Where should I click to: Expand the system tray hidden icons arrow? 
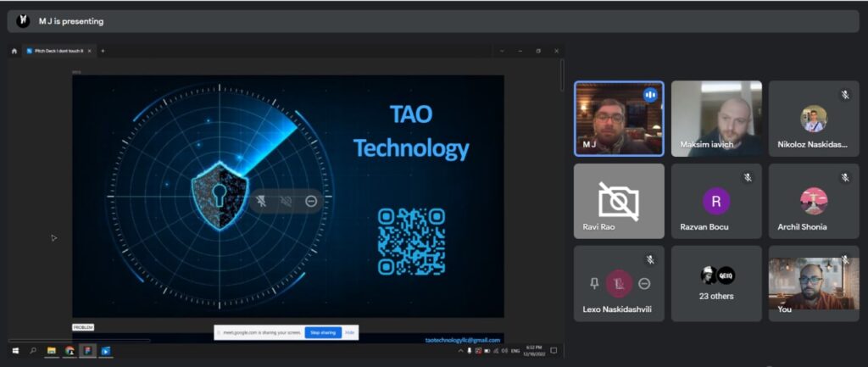[465, 350]
